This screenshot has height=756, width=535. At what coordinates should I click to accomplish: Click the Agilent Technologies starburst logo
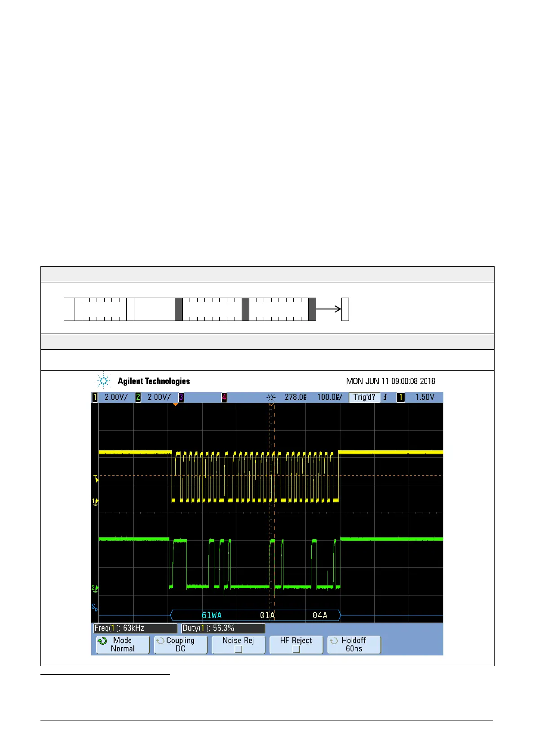point(104,381)
